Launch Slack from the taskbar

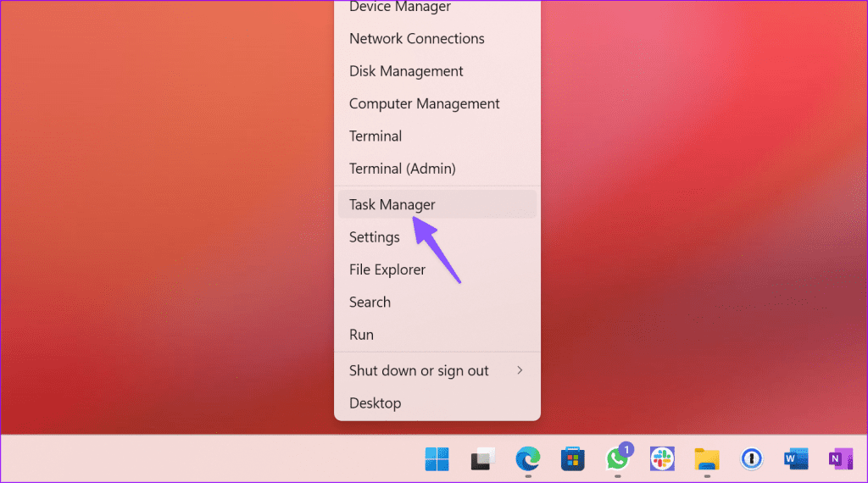[662, 458]
